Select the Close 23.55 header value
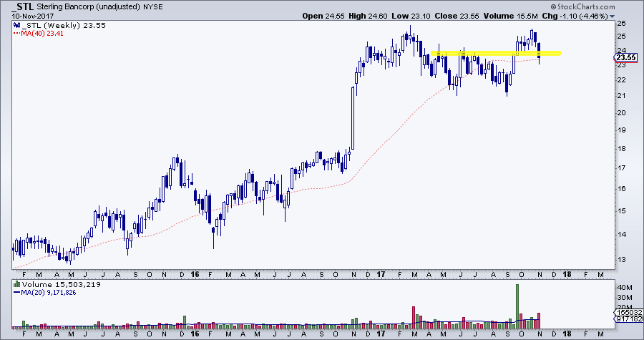The height and width of the screenshot is (340, 644). pyautogui.click(x=457, y=16)
